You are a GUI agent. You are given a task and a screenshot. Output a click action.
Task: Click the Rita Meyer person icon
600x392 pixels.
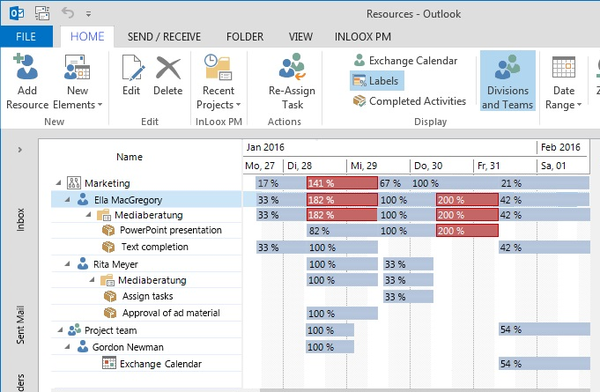(x=83, y=263)
